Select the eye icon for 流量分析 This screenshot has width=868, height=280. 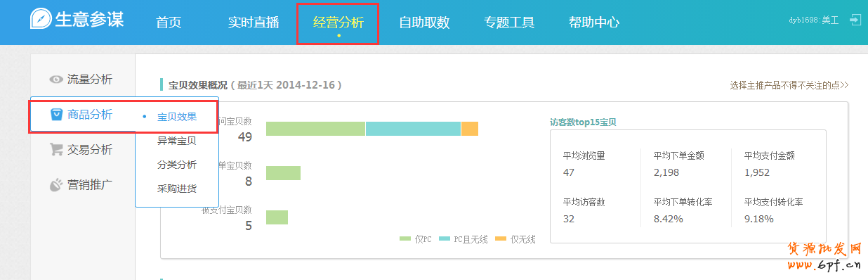pyautogui.click(x=56, y=79)
